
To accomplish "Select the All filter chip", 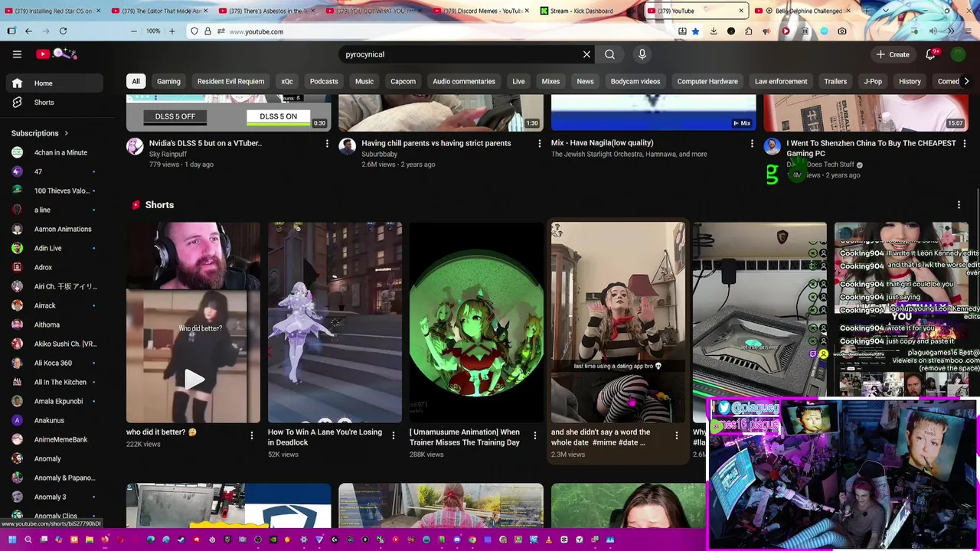I will (136, 81).
